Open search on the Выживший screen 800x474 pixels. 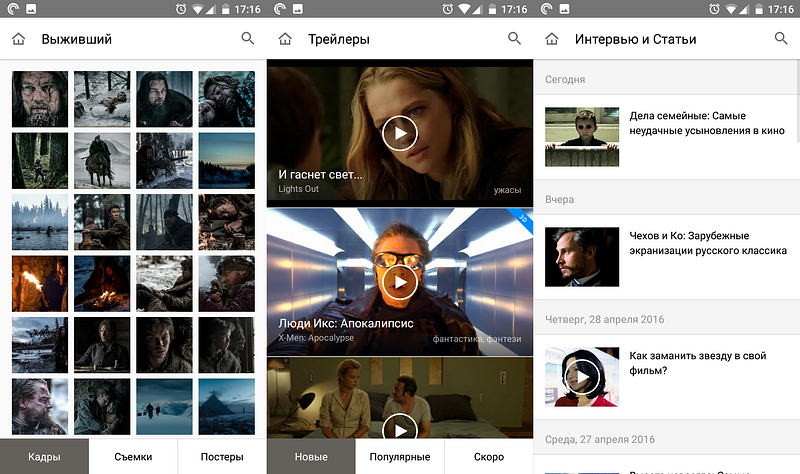(248, 38)
